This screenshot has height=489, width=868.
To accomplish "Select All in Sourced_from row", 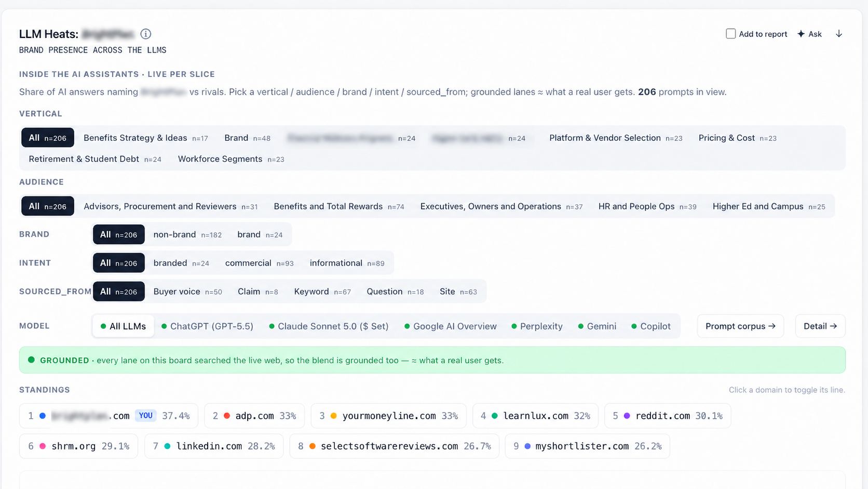I will [119, 292].
